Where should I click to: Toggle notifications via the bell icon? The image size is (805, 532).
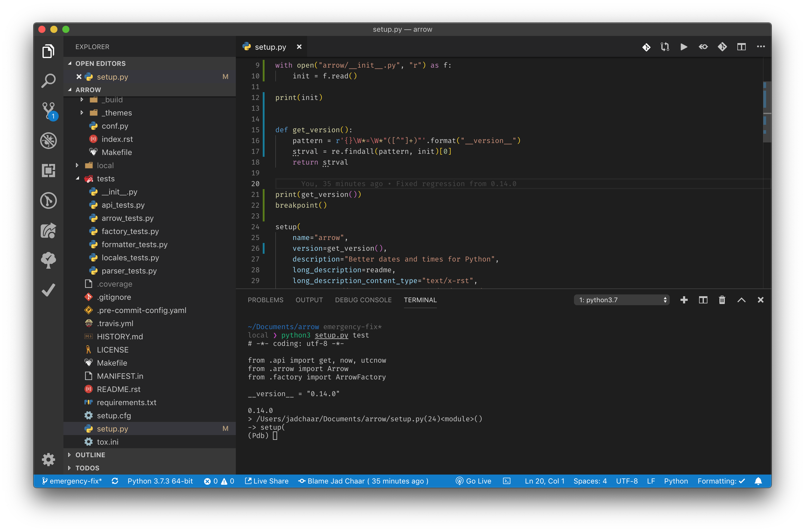pyautogui.click(x=759, y=481)
